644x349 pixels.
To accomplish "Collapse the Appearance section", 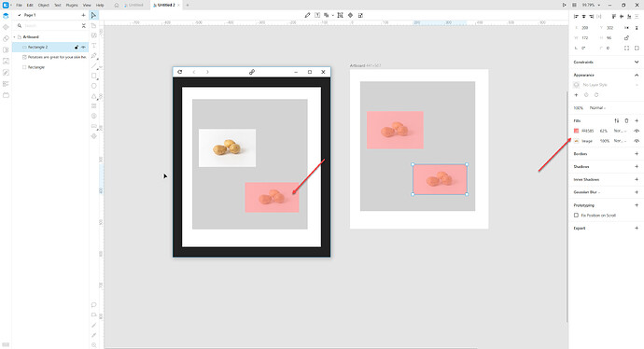I will pyautogui.click(x=637, y=76).
